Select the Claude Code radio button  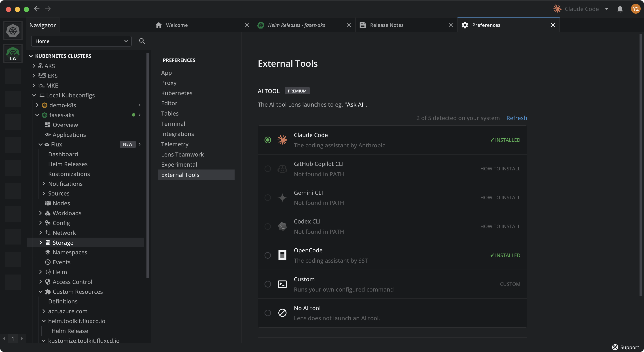point(267,140)
